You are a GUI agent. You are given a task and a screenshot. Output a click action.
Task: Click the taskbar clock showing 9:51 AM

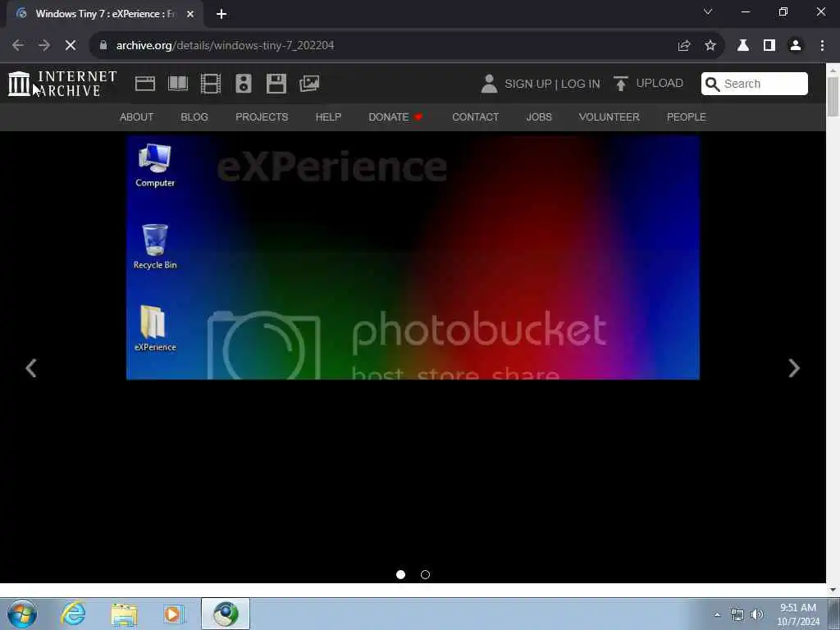(x=798, y=614)
